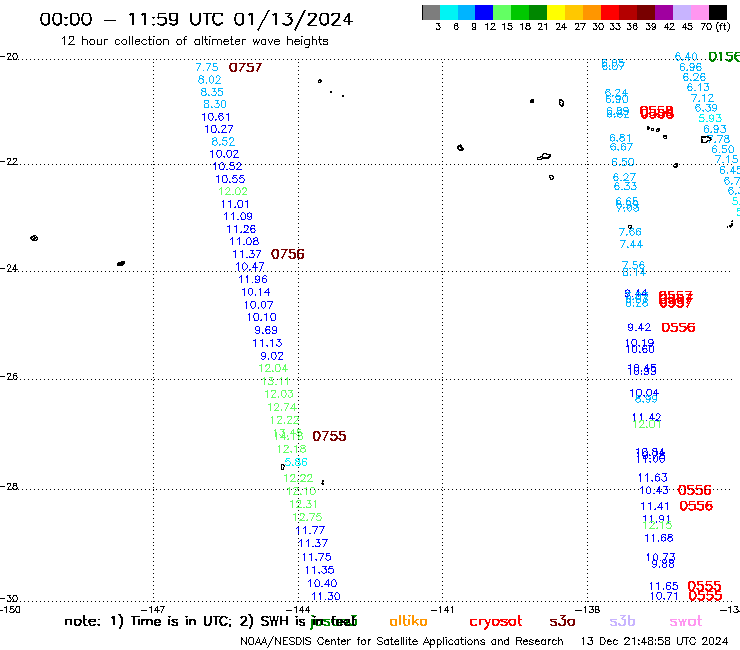This screenshot has width=740, height=650.
Task: Click the yellow 24 ft legend swatch
Action: tap(556, 12)
